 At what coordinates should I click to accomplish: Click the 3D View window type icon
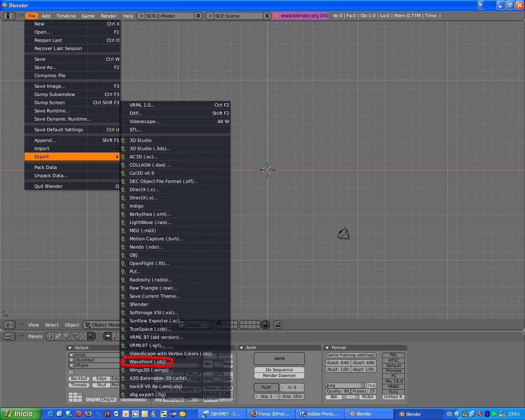[x=9, y=325]
